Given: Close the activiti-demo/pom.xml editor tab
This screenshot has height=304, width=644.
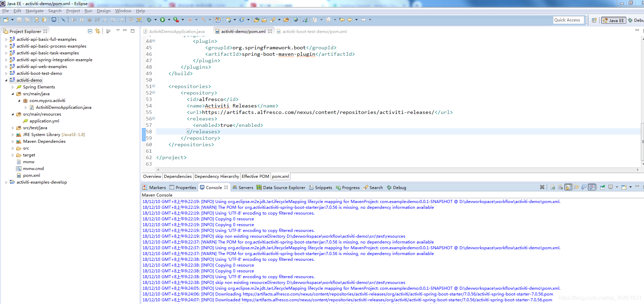Looking at the screenshot, I should (270, 31).
